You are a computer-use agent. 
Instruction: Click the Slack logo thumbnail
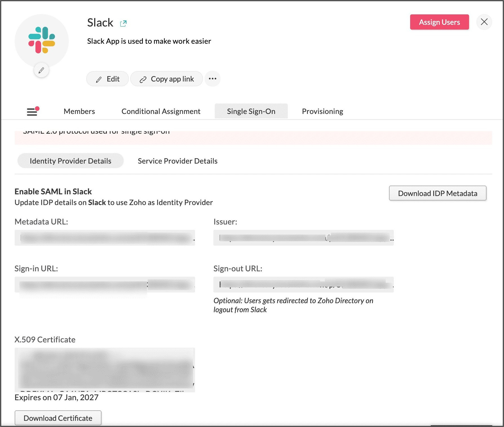tap(42, 40)
